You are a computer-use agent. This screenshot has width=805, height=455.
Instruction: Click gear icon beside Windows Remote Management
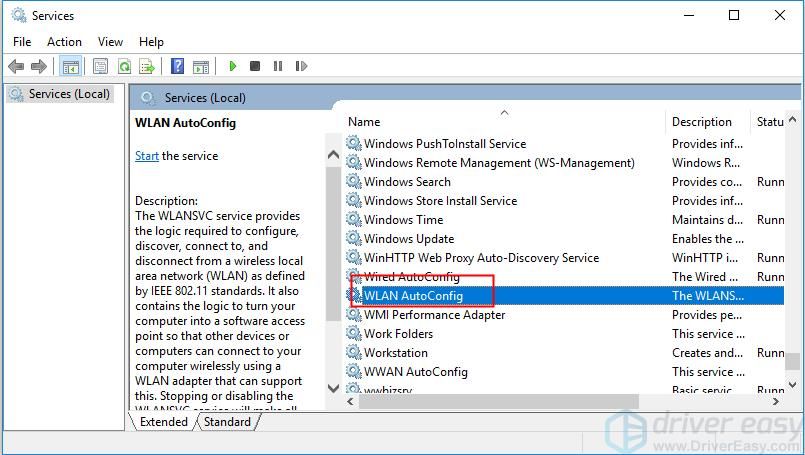click(354, 162)
